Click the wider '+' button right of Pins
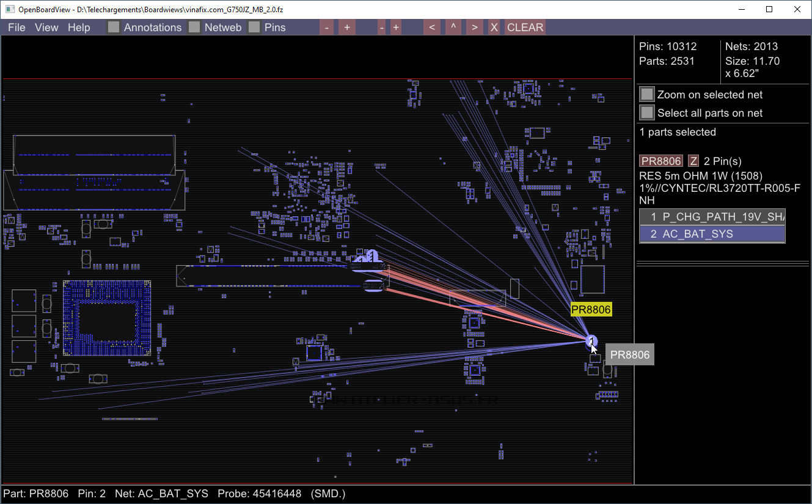The image size is (812, 504). tap(346, 27)
